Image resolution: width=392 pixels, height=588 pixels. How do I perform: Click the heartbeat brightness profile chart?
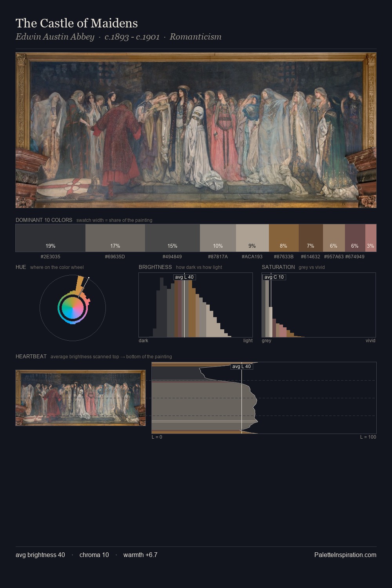pos(264,398)
